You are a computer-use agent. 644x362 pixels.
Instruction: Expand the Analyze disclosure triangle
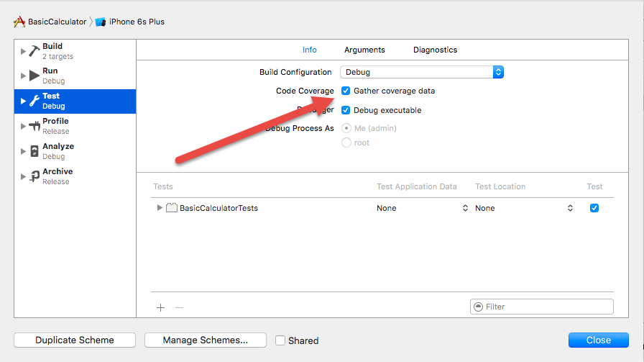[23, 151]
